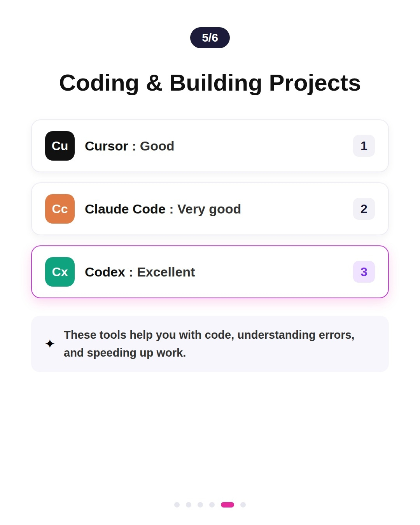Go to second slide pagination dot
The height and width of the screenshot is (525, 420).
pos(189,505)
